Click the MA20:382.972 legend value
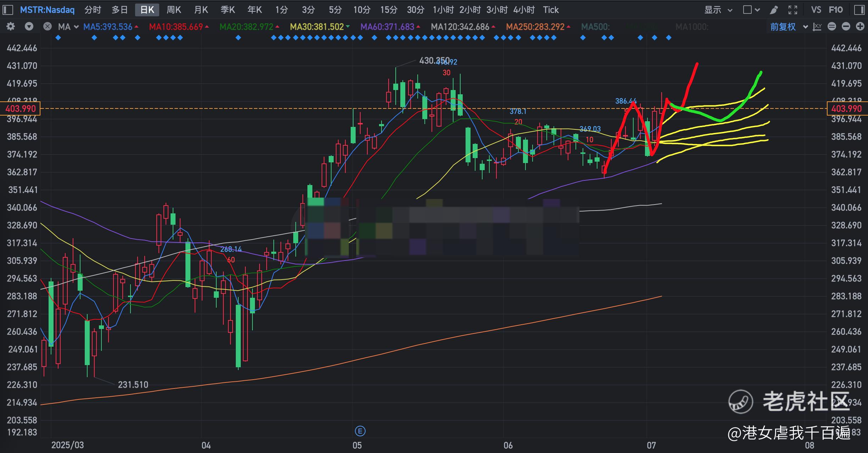This screenshot has height=453, width=868. click(x=246, y=27)
